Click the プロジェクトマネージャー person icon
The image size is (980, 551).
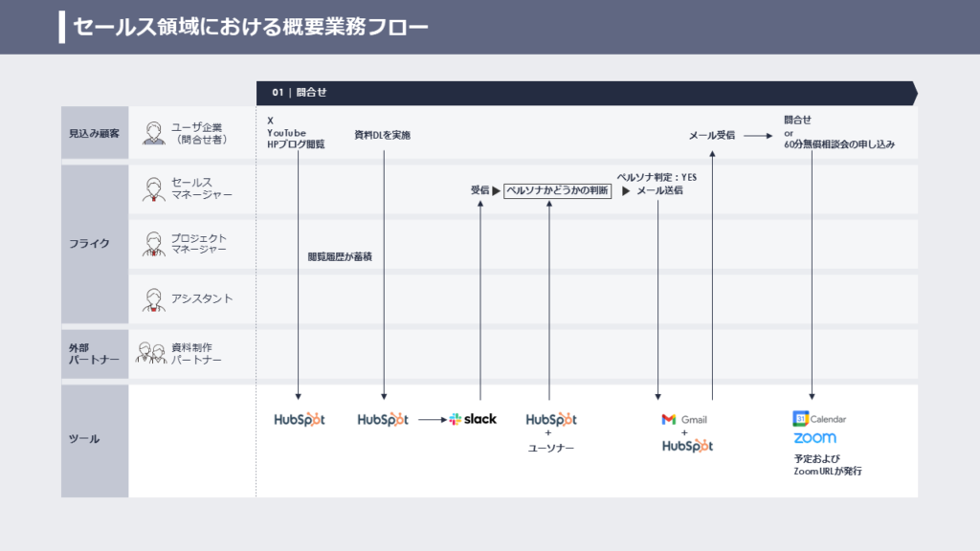[153, 243]
